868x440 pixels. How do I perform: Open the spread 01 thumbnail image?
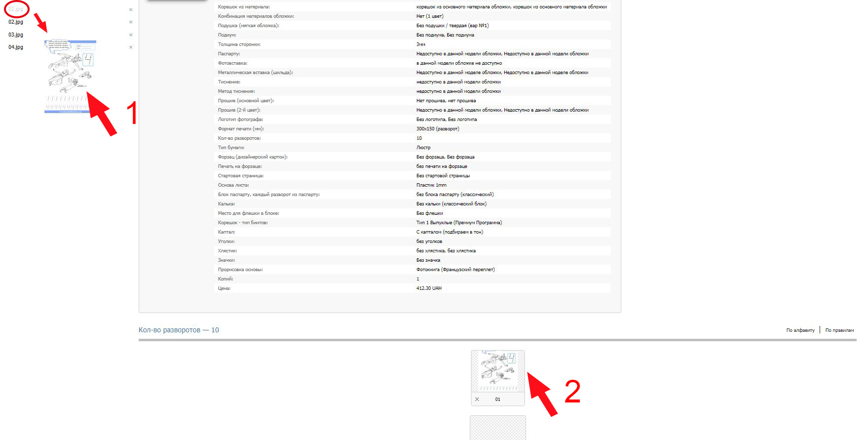click(x=497, y=371)
